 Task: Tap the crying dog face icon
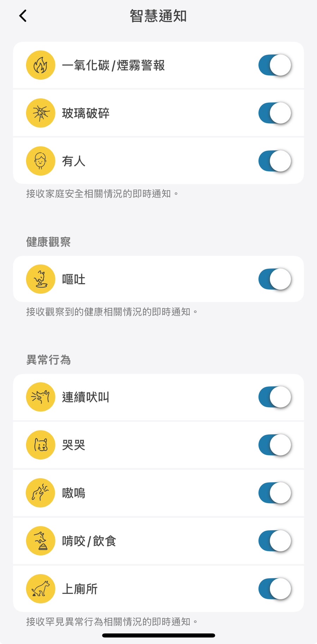click(41, 445)
